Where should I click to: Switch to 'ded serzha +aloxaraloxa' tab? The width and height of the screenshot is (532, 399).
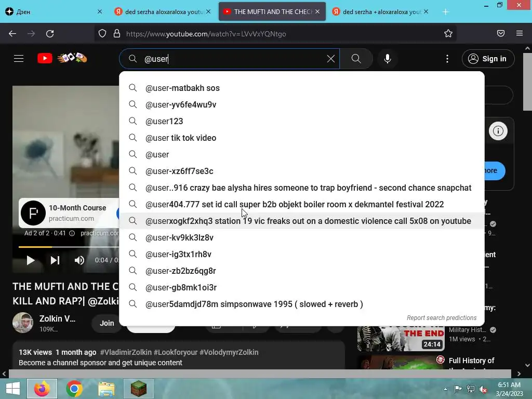pos(380,12)
